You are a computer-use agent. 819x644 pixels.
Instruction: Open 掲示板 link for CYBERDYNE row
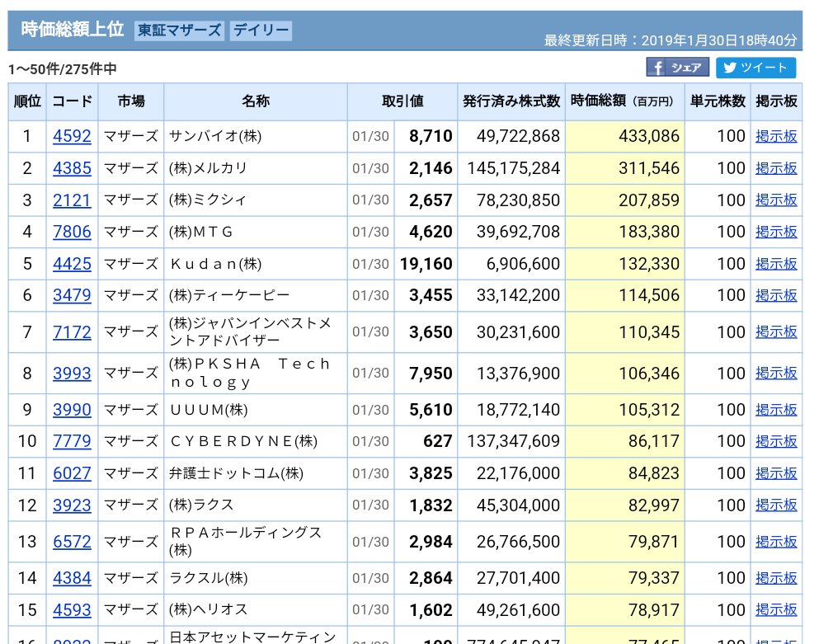tap(776, 441)
